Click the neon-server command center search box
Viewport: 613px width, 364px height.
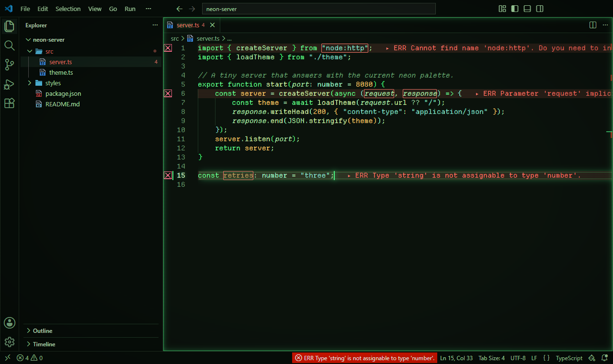319,9
